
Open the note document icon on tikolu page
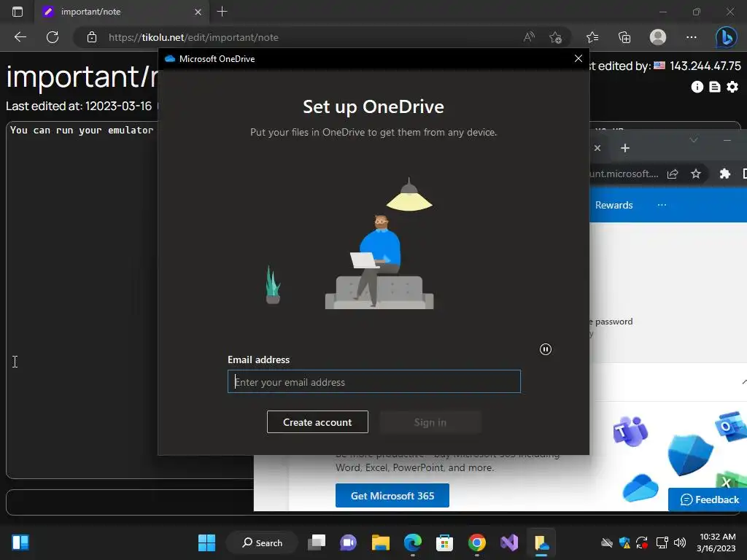(x=715, y=87)
